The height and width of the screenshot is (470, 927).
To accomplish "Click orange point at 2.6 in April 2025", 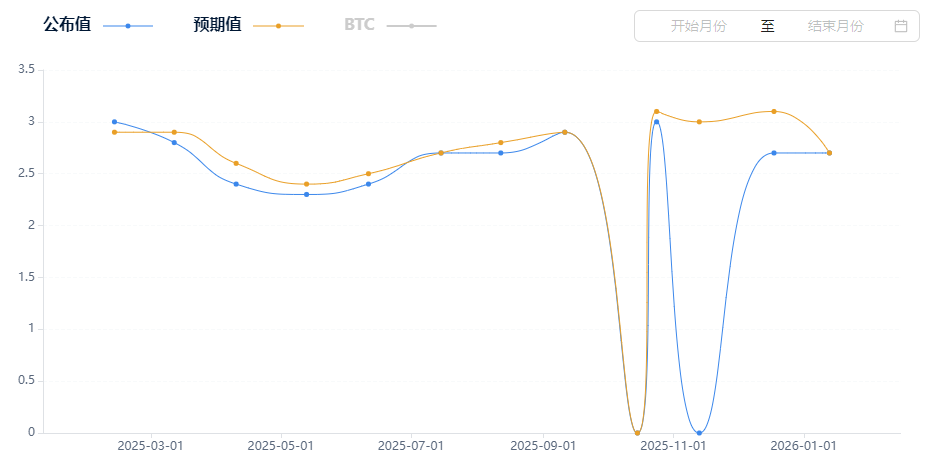I will pos(236,163).
